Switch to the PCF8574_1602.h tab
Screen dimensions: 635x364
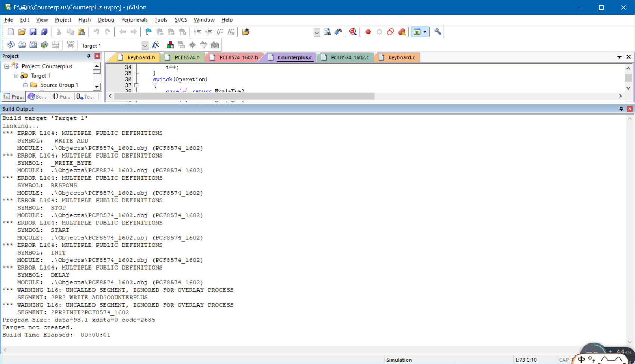pos(234,57)
